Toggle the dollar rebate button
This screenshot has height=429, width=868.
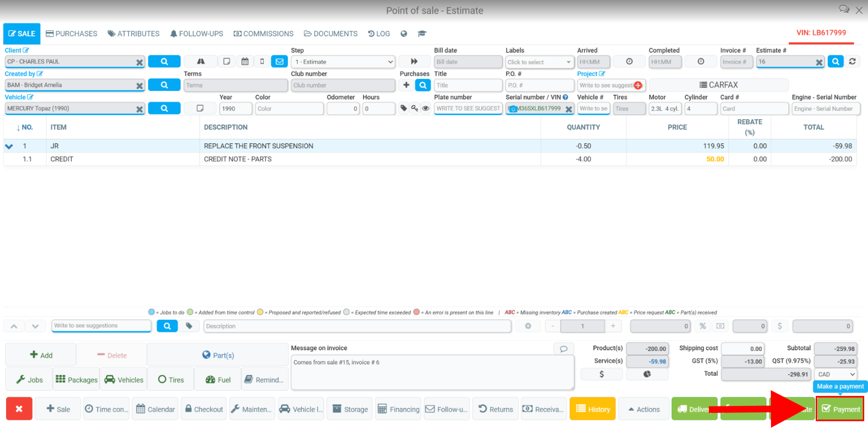pos(779,326)
